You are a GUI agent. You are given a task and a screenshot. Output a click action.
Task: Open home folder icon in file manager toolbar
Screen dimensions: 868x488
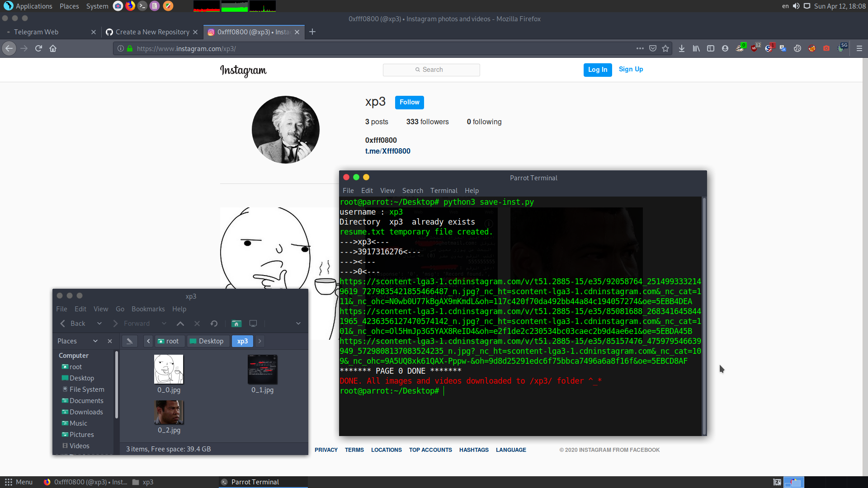[x=236, y=324]
